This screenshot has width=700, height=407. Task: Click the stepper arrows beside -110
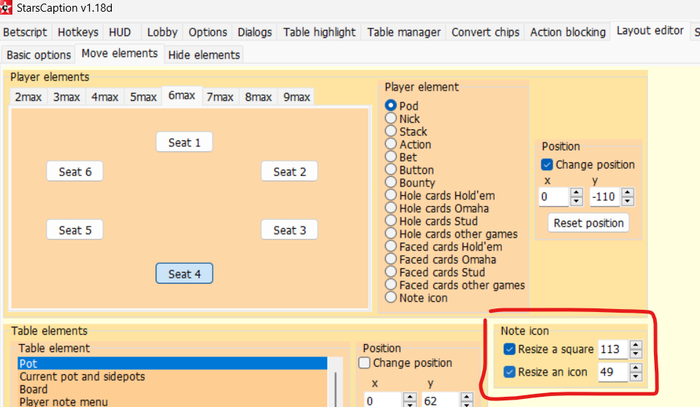tap(628, 197)
